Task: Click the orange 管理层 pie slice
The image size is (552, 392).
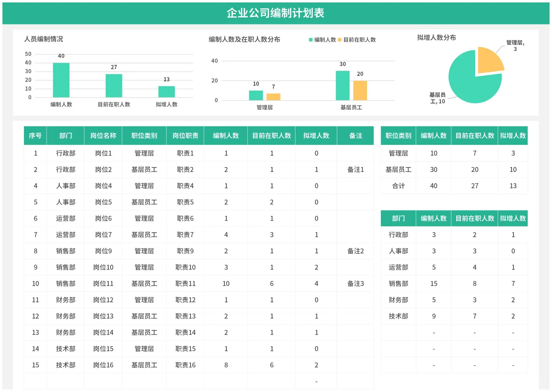Action: pyautogui.click(x=489, y=62)
